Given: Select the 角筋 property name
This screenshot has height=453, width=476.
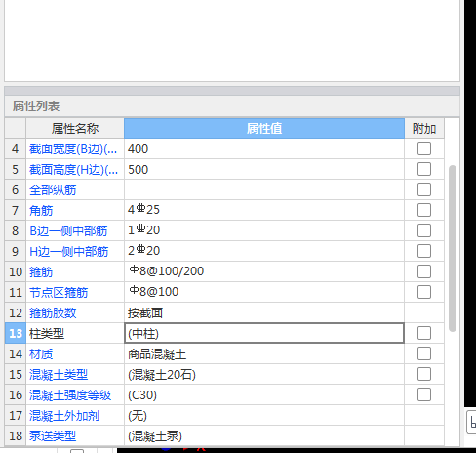Looking at the screenshot, I should 75,210.
